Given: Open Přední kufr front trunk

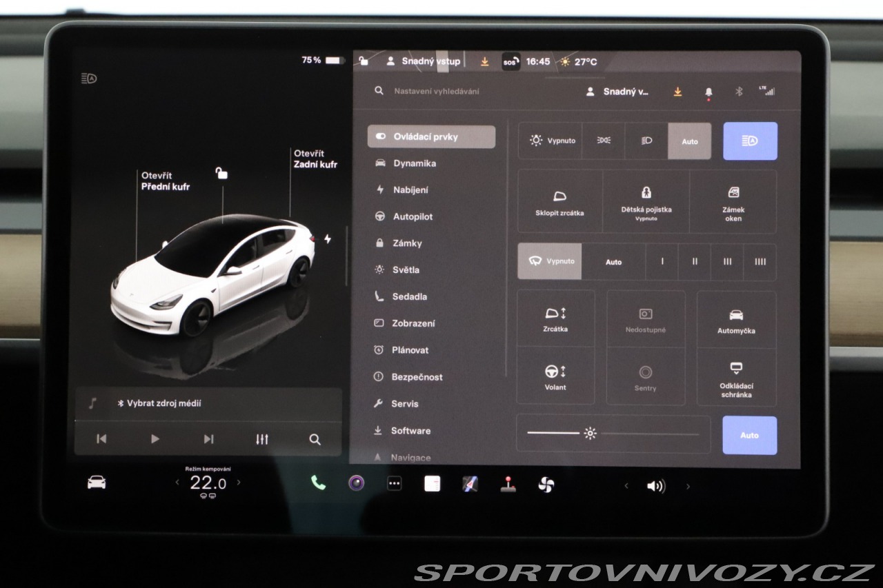Looking at the screenshot, I should click(165, 181).
